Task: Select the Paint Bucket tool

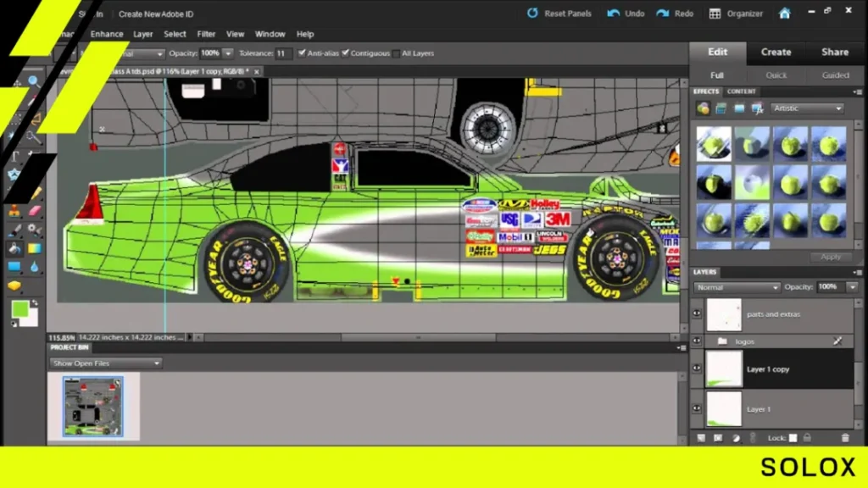Action: [x=14, y=248]
